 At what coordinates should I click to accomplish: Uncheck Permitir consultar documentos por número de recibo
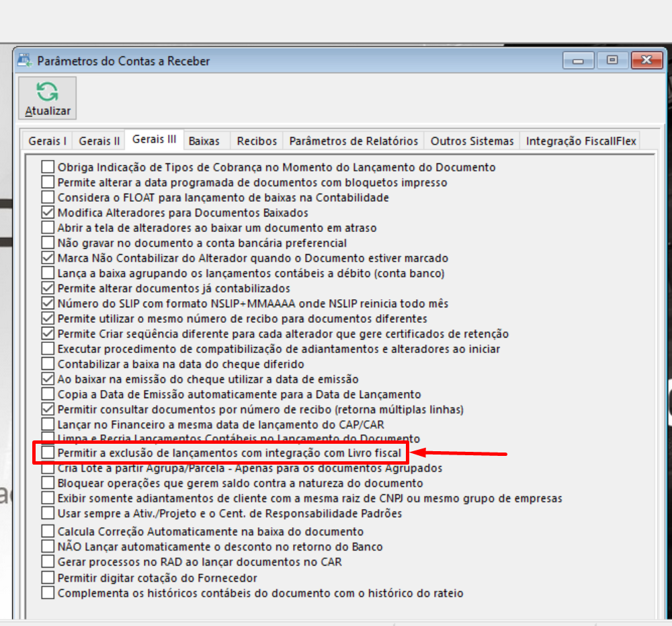pyautogui.click(x=48, y=409)
